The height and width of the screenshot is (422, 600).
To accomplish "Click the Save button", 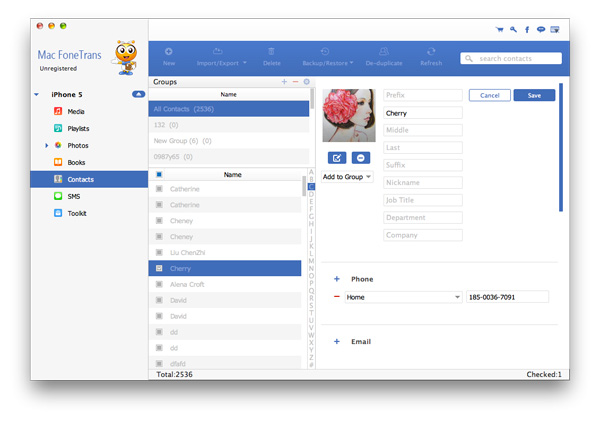I will 534,95.
